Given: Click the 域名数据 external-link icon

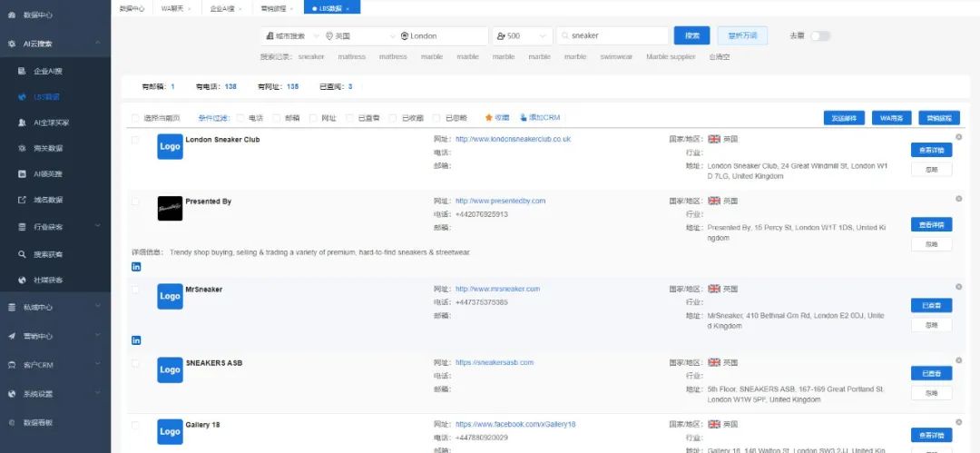Looking at the screenshot, I should click(x=23, y=200).
